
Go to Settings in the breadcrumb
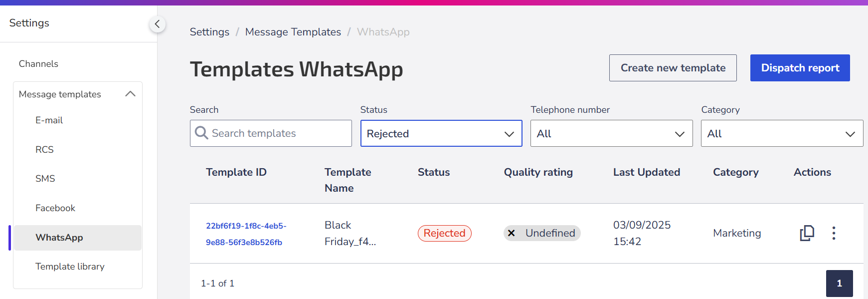(209, 32)
